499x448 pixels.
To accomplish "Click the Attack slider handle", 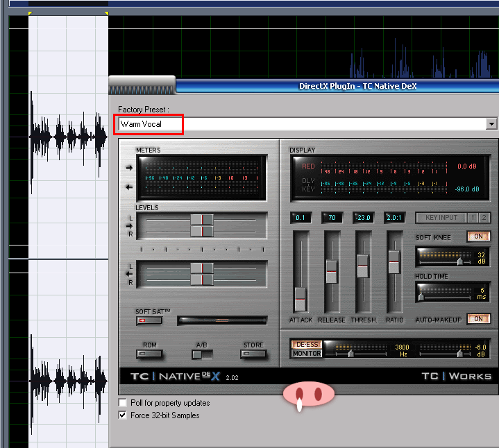I will pos(301,299).
